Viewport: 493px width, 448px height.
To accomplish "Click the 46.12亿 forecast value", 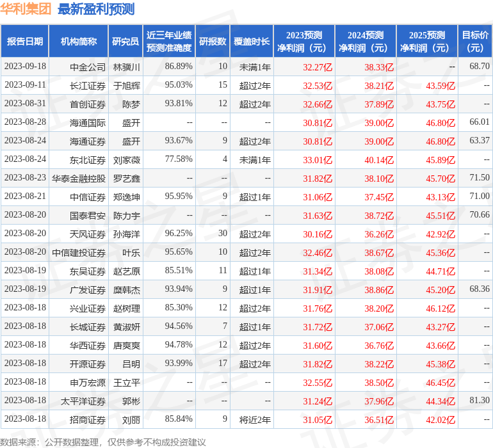I will pos(440,308).
